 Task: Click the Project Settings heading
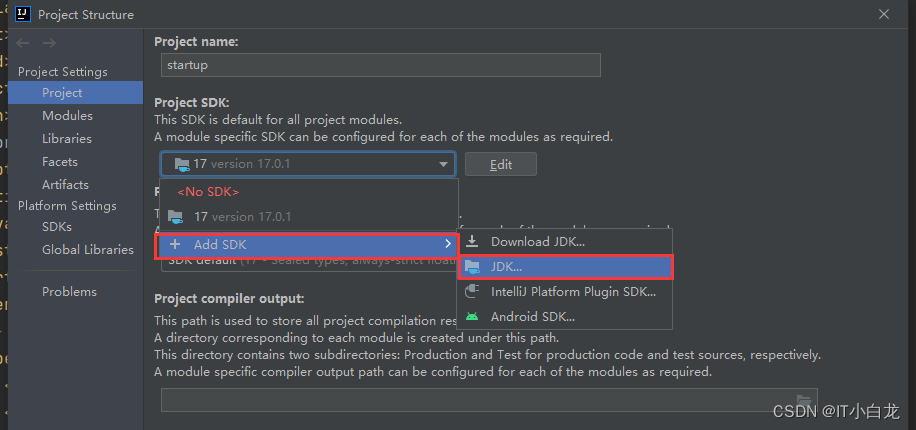click(63, 71)
